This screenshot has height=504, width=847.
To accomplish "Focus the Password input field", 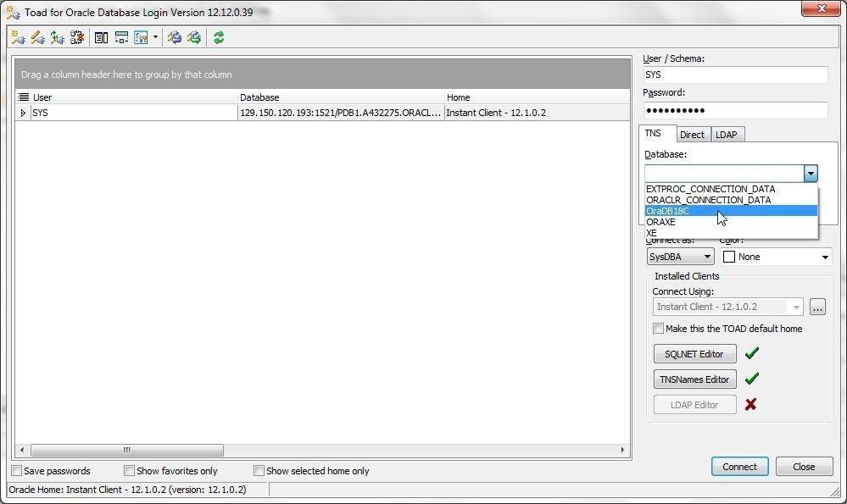I will 735,110.
